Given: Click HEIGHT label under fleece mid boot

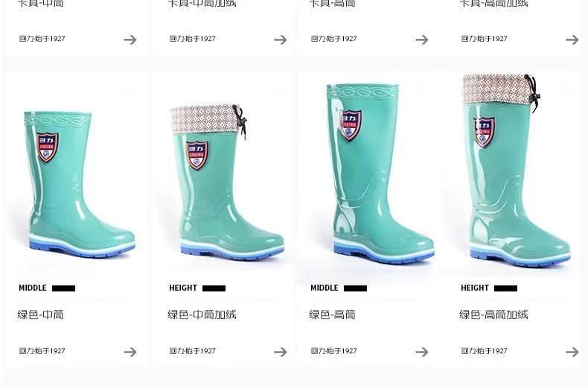Looking at the screenshot, I should tap(183, 288).
